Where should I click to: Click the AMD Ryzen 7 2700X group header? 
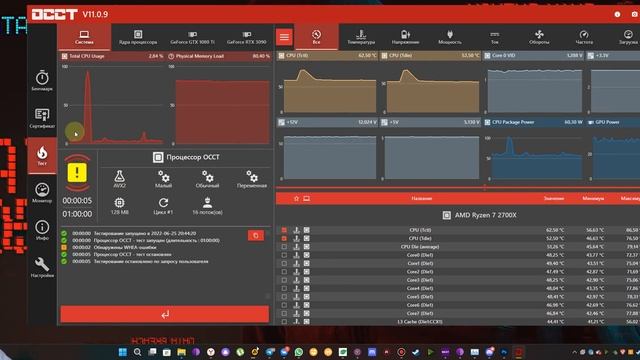480,215
